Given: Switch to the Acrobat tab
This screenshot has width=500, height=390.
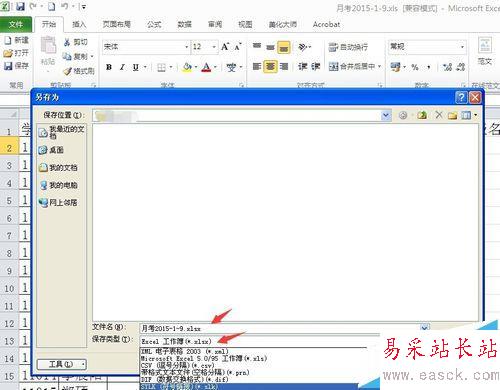Looking at the screenshot, I should coord(326,24).
